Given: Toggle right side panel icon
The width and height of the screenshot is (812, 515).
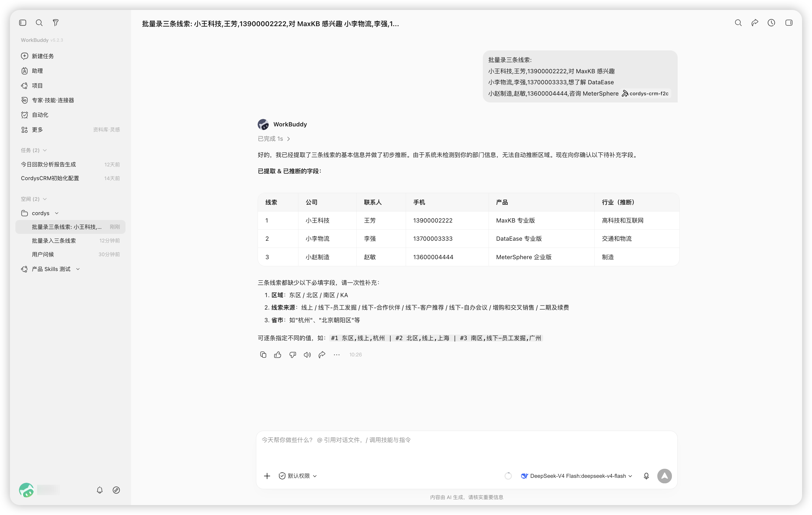Looking at the screenshot, I should (789, 23).
